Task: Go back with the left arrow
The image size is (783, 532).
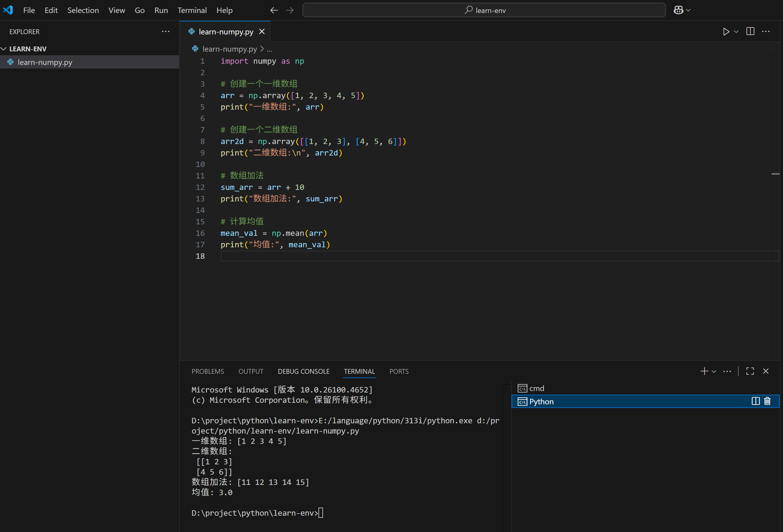Action: (274, 11)
